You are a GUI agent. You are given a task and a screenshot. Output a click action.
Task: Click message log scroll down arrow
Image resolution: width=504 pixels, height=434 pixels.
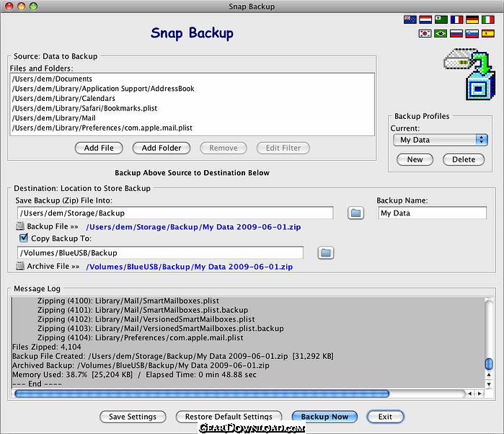[x=489, y=384]
